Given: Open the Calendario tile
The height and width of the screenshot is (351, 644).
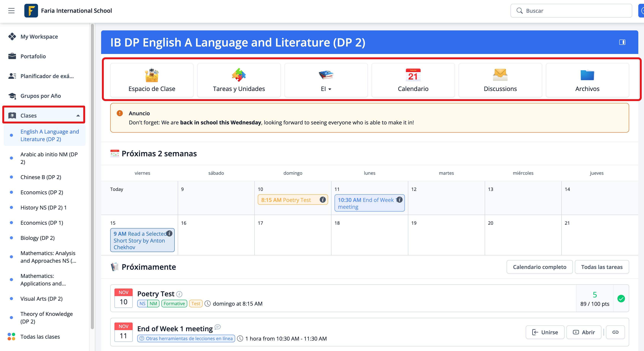Looking at the screenshot, I should coord(413,80).
